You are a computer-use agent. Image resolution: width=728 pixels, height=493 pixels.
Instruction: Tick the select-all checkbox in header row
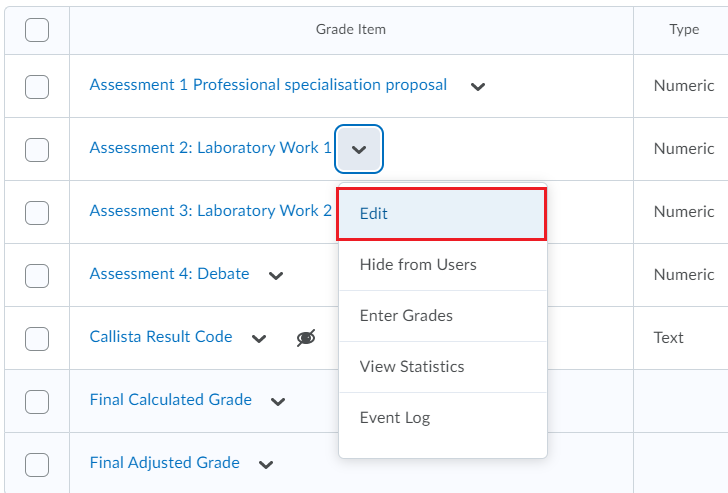coord(37,30)
